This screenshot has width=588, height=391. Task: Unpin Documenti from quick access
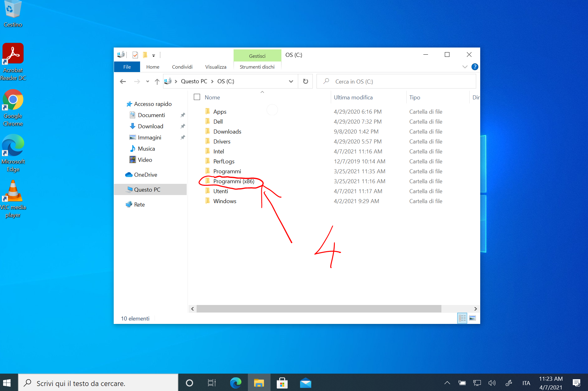[183, 115]
